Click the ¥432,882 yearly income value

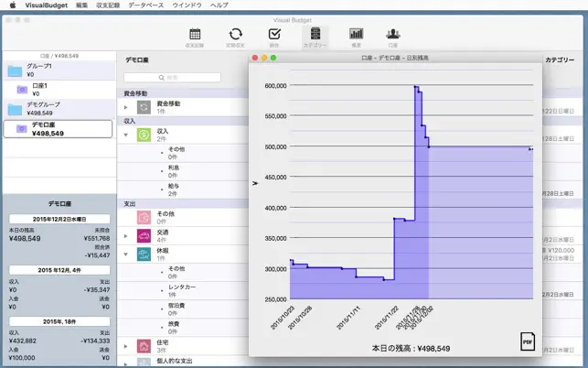pyautogui.click(x=23, y=341)
